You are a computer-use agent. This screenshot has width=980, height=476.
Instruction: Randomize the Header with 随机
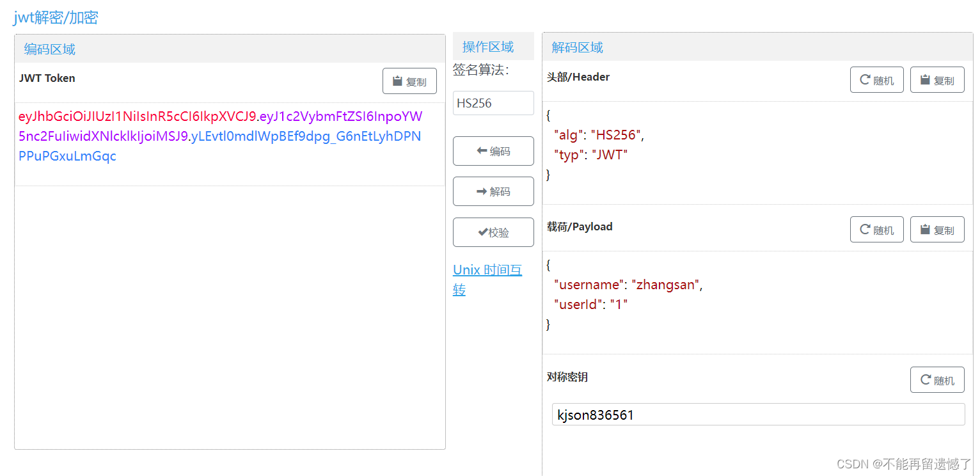877,80
